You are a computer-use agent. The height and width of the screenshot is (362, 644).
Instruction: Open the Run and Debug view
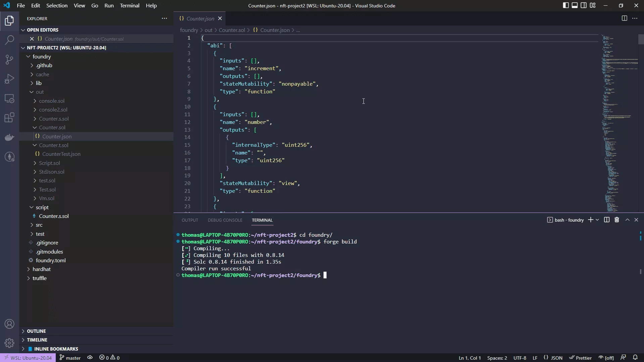pos(9,79)
